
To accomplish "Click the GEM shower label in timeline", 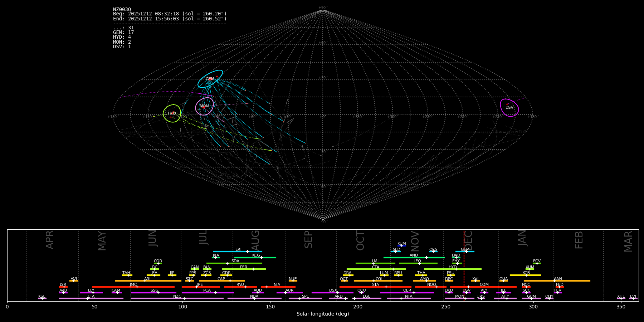I will point(465,250).
